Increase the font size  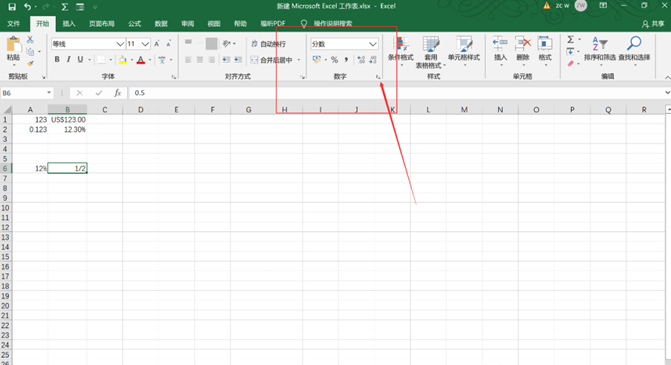[157, 44]
